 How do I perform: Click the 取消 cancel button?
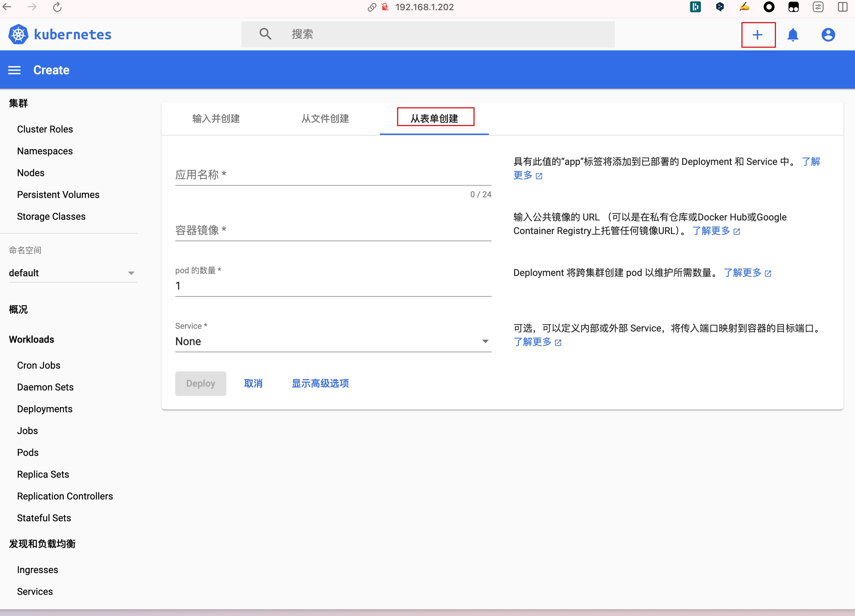click(253, 384)
